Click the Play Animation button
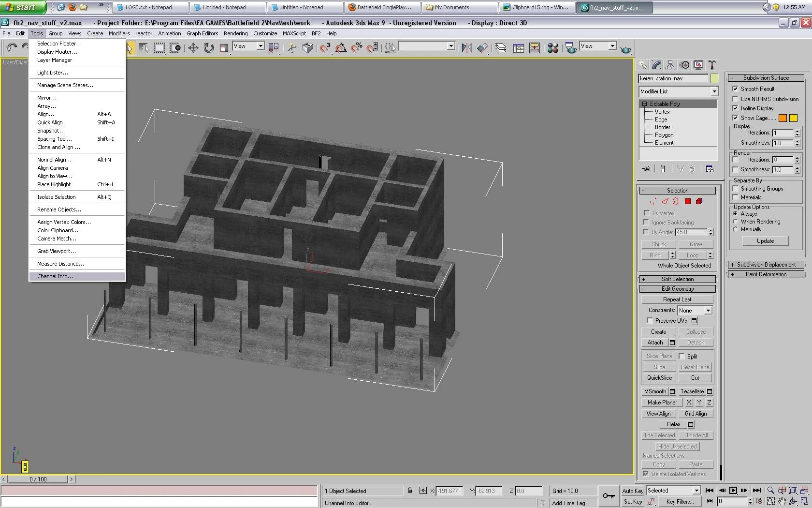This screenshot has height=508, width=812. (733, 491)
